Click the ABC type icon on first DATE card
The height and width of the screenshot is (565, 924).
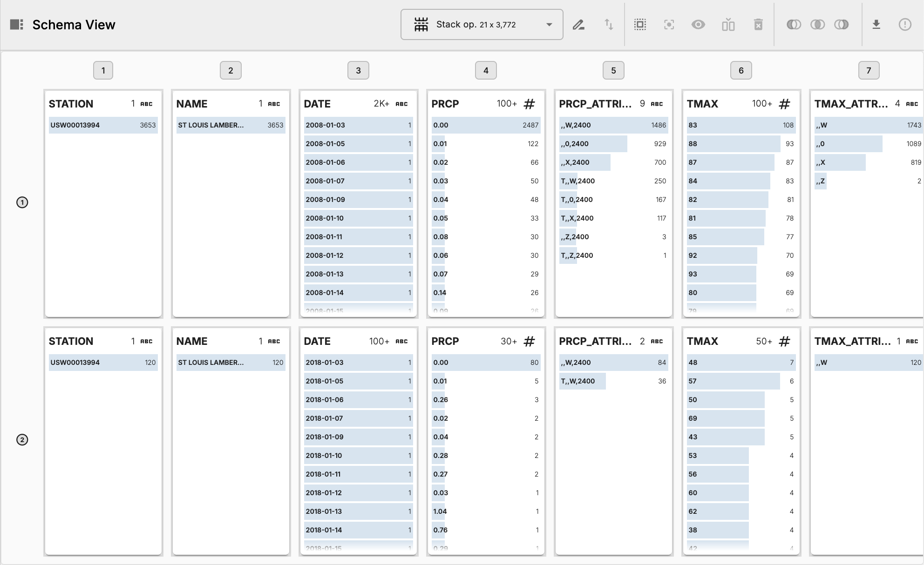click(401, 104)
